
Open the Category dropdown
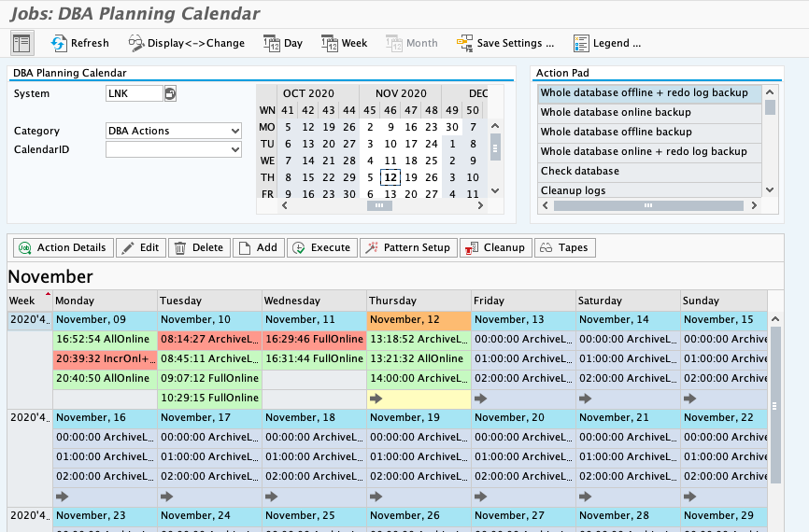[234, 131]
